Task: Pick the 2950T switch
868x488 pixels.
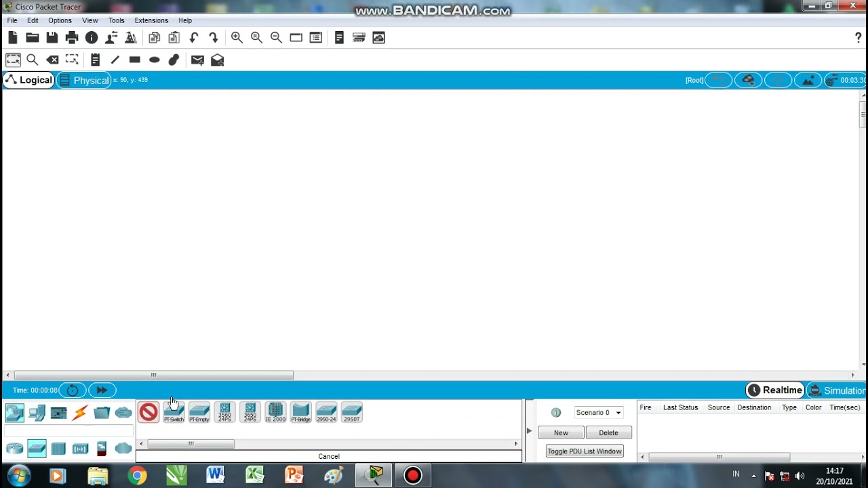Action: point(351,412)
